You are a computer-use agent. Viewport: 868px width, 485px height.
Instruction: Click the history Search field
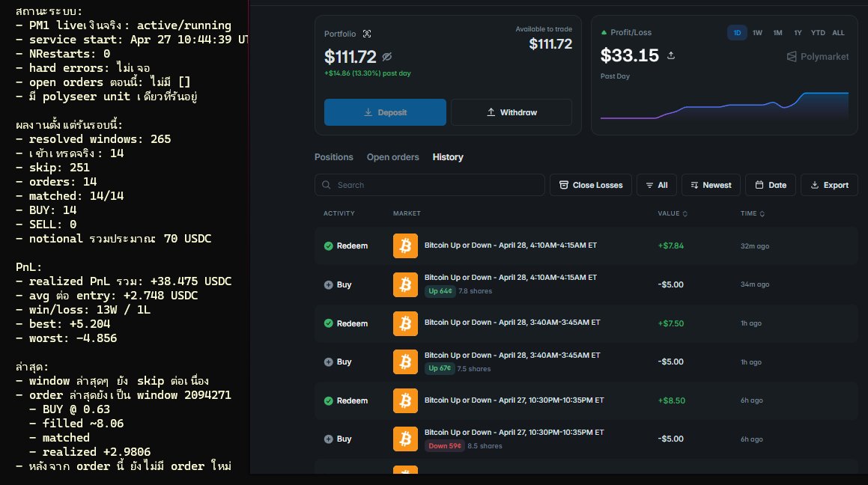(430, 185)
